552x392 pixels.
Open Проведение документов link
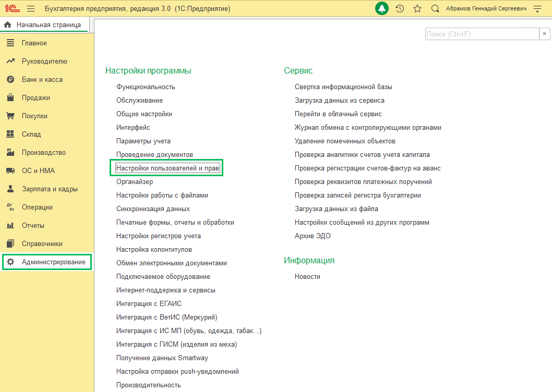point(154,154)
